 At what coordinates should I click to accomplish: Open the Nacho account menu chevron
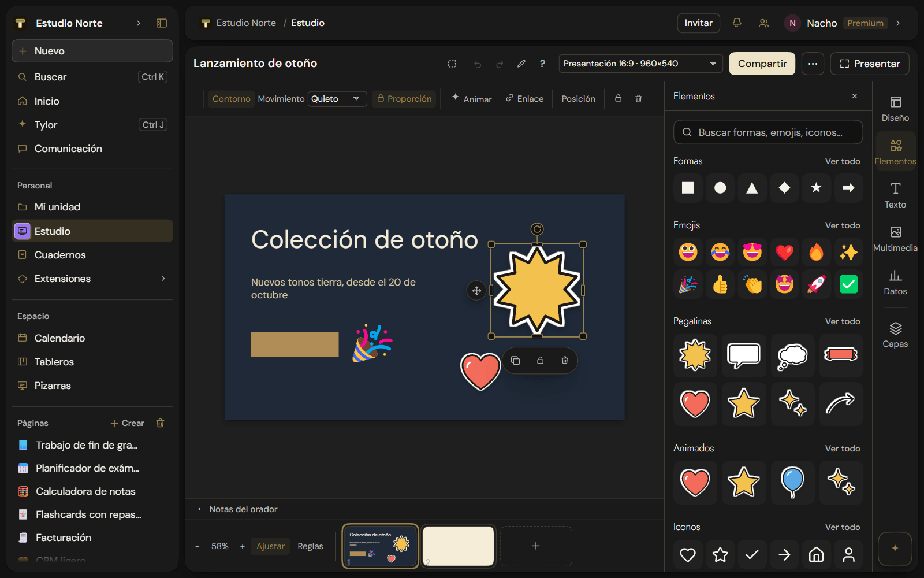898,23
